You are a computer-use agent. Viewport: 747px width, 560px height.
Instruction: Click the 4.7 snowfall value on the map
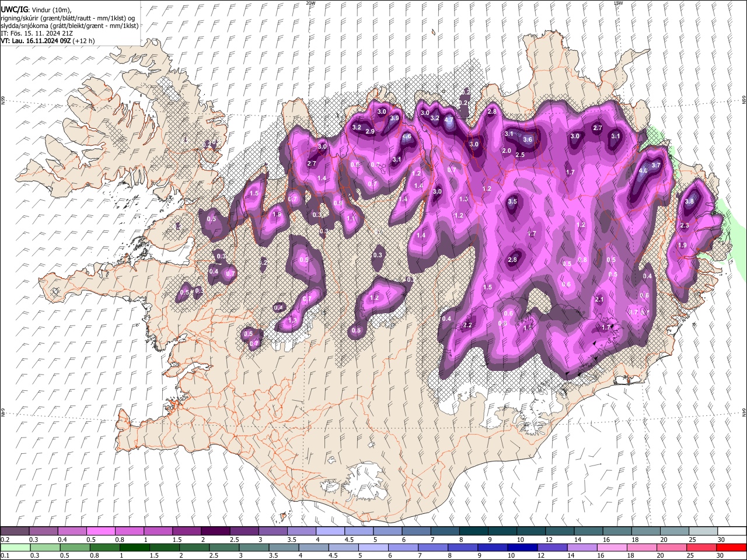[x=449, y=120]
